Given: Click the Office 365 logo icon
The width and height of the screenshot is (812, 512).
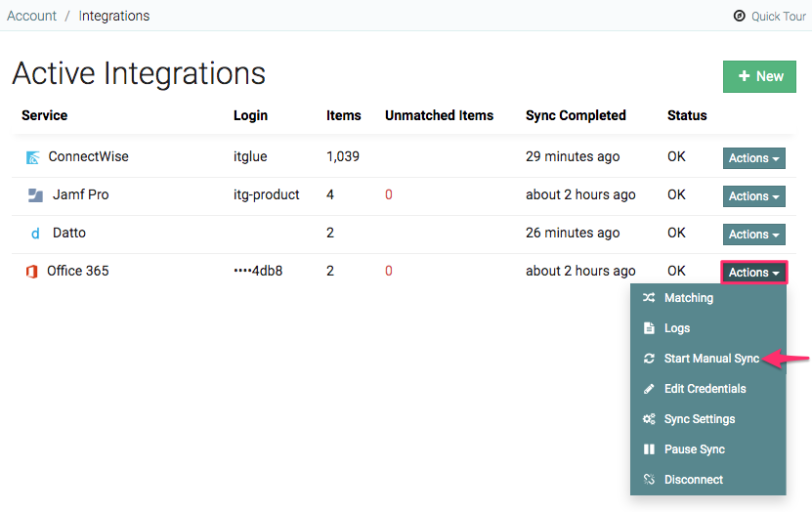Looking at the screenshot, I should [32, 272].
